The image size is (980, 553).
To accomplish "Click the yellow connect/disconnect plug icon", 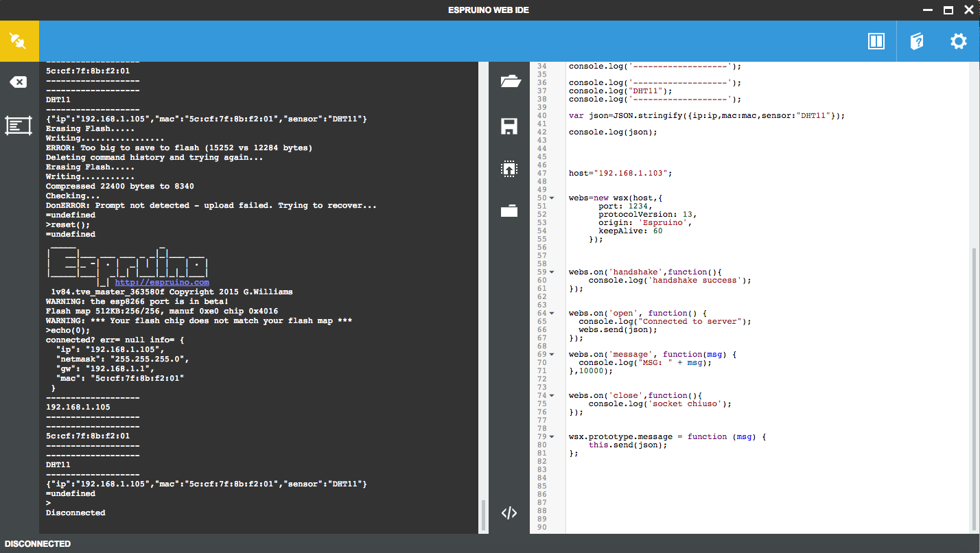I will tap(19, 41).
